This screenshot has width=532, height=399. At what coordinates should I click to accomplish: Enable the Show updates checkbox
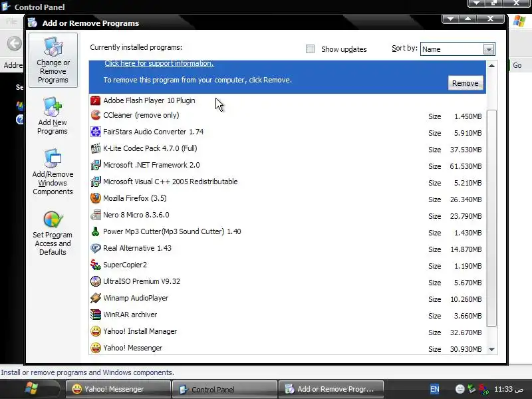point(310,49)
